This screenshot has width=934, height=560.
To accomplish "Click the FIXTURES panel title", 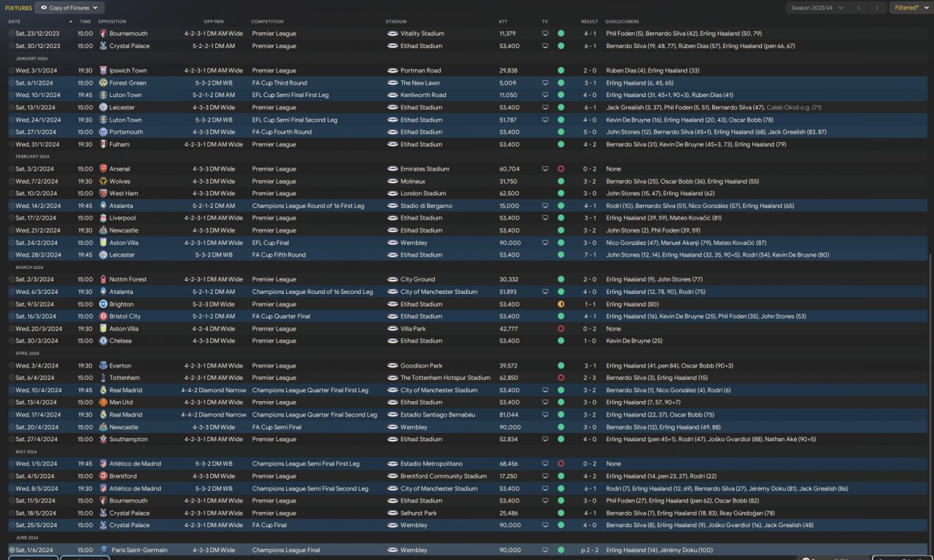I will point(18,8).
